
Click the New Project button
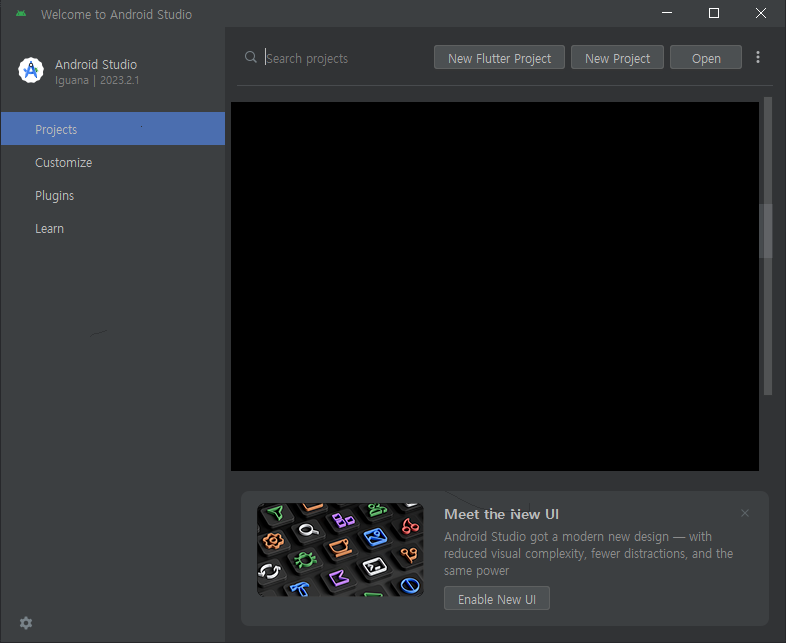tap(617, 58)
